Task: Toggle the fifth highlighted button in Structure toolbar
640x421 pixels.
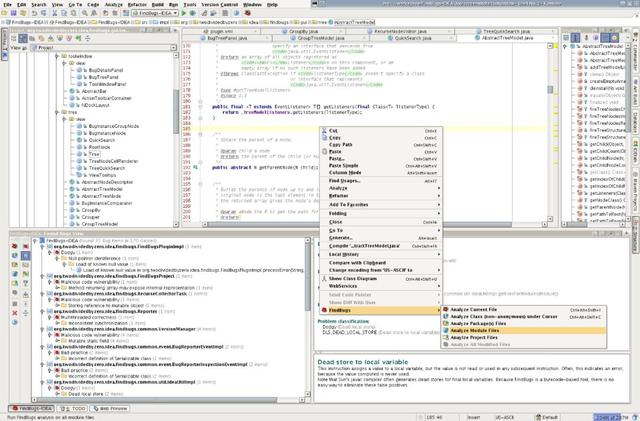Action: 605,38
